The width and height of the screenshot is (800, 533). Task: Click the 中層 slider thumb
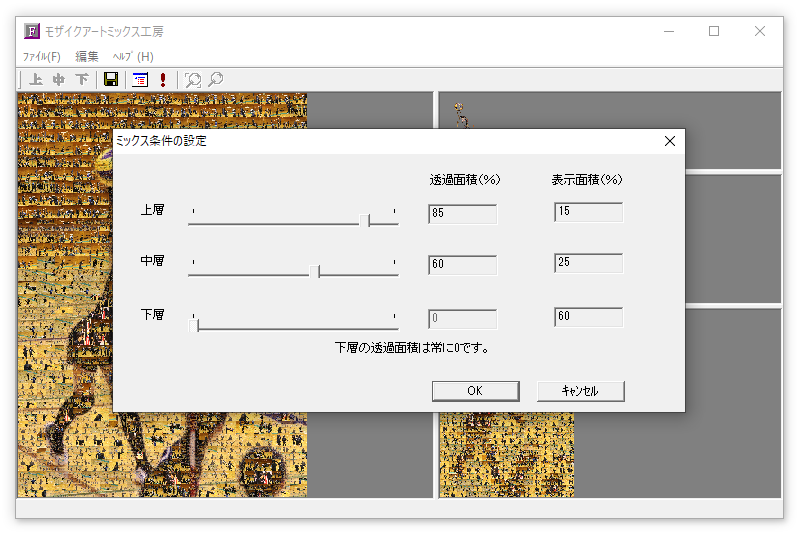(315, 271)
